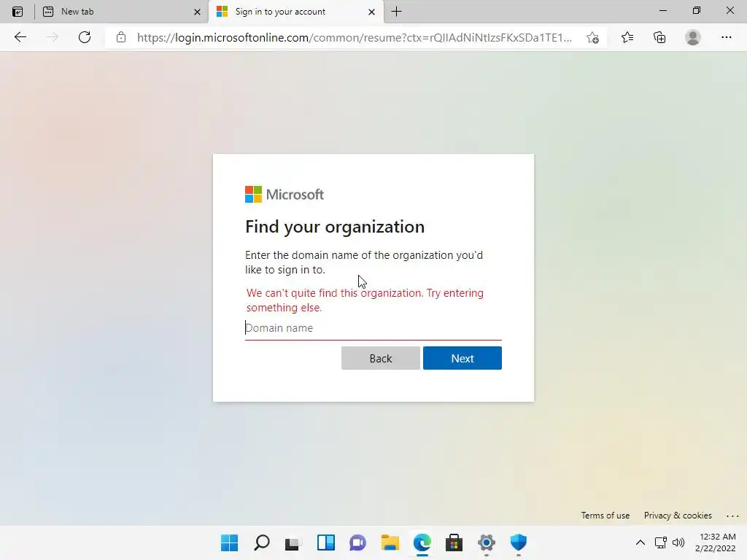
Task: Open volume tray icon
Action: click(678, 542)
